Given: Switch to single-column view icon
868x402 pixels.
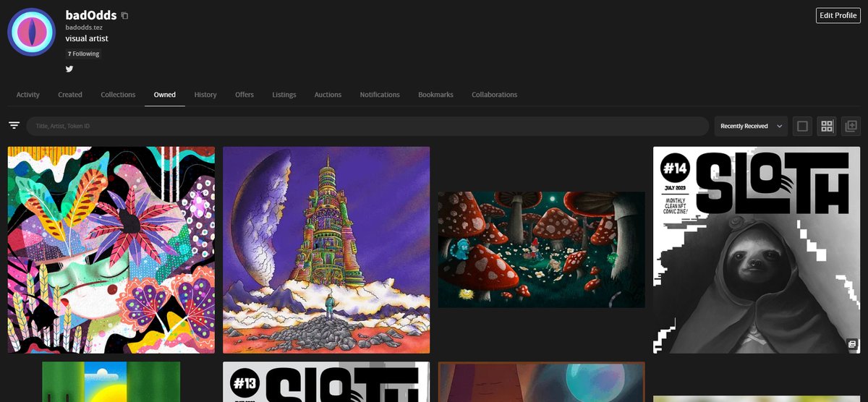Looking at the screenshot, I should tap(802, 126).
